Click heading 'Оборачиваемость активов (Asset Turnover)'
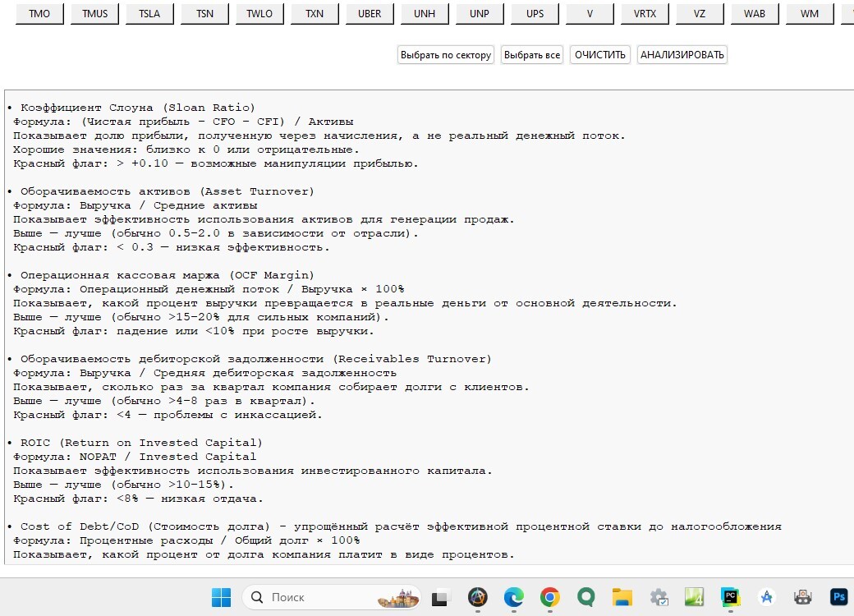The image size is (854, 616). click(x=168, y=191)
